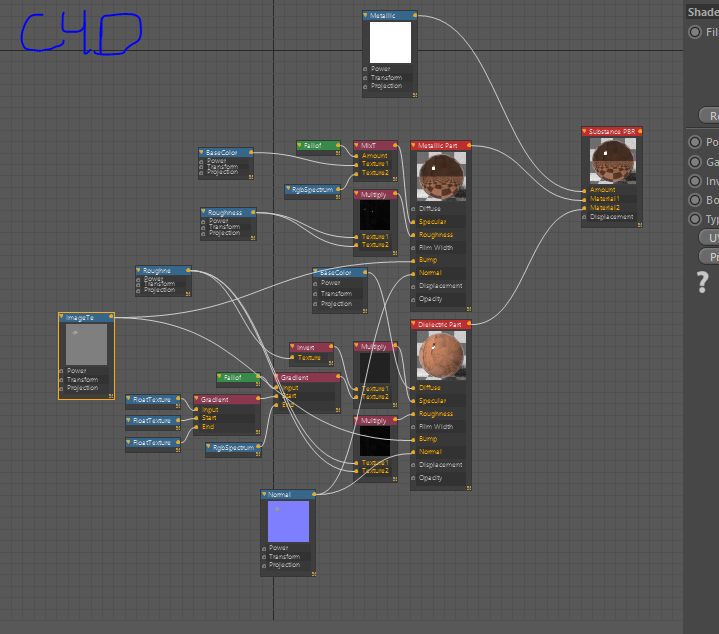Select the Roughne node title bar
Viewport: 719px width, 634px height.
coord(163,270)
